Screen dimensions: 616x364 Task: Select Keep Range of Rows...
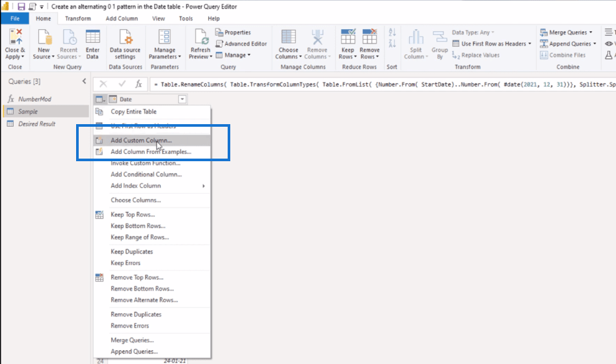152,237
